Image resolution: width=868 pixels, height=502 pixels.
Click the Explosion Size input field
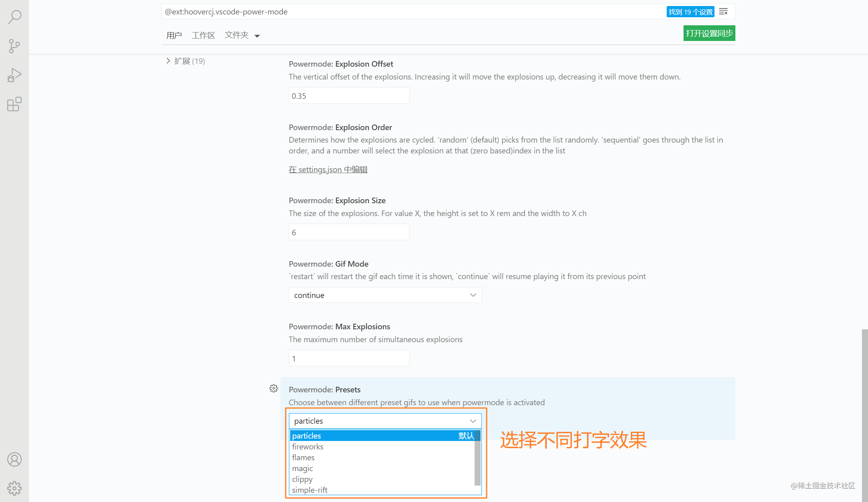pos(348,232)
